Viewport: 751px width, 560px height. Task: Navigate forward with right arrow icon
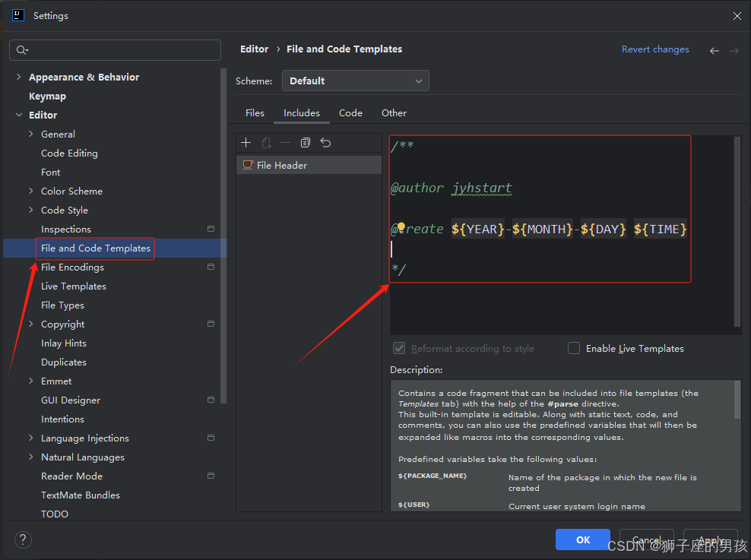(734, 51)
